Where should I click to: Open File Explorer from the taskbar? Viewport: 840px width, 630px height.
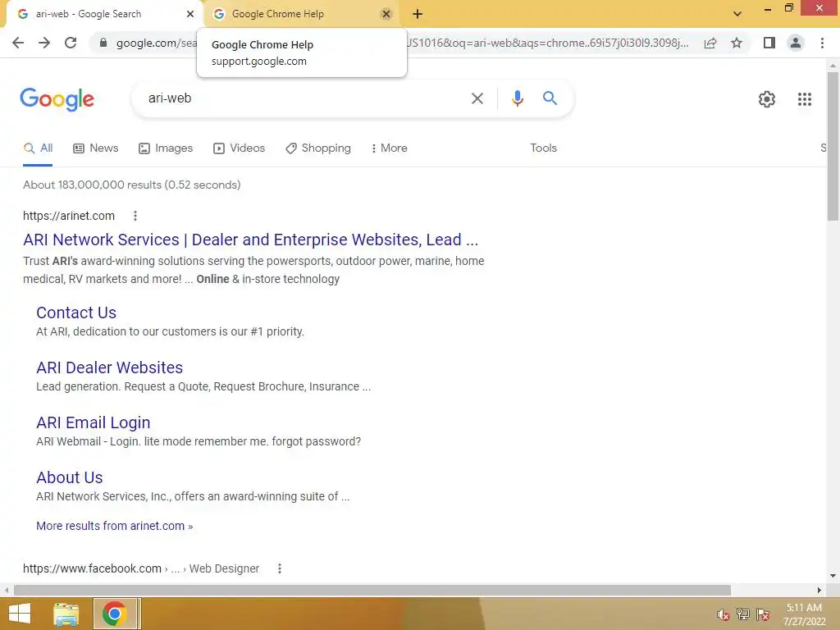[x=66, y=614]
